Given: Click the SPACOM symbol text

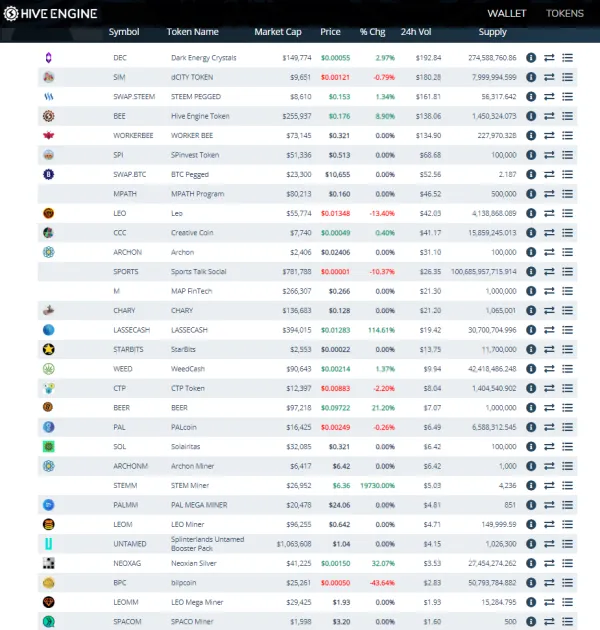Looking at the screenshot, I should click(127, 622).
